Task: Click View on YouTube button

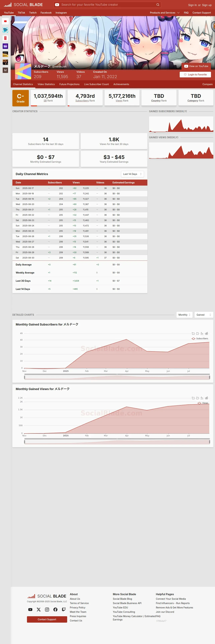Action: point(196,66)
